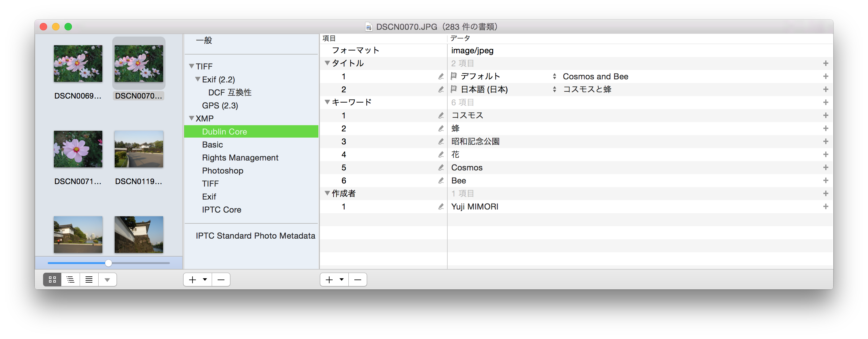Click pencil edit icon for keyword Bee

coord(441,181)
